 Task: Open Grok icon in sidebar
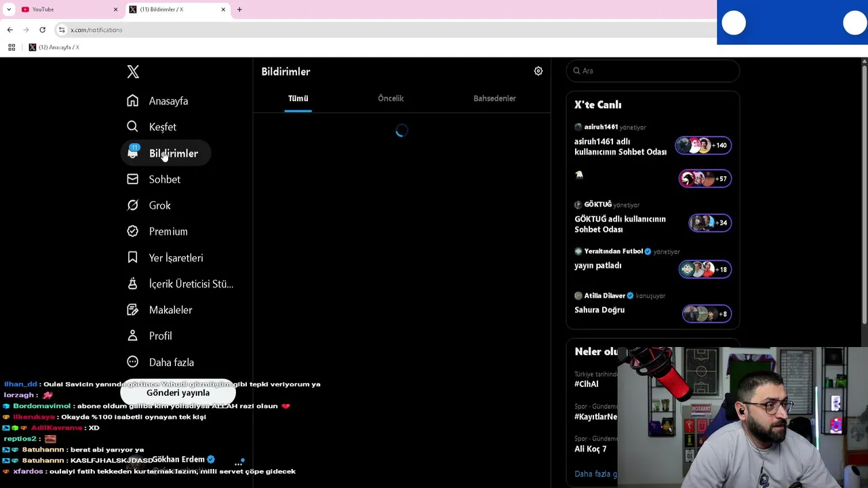tap(132, 205)
